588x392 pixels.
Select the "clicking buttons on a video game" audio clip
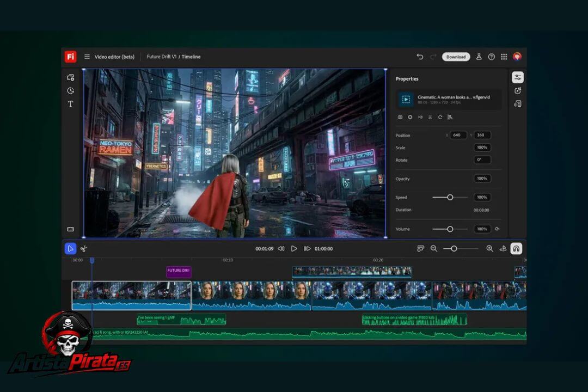[x=414, y=320]
